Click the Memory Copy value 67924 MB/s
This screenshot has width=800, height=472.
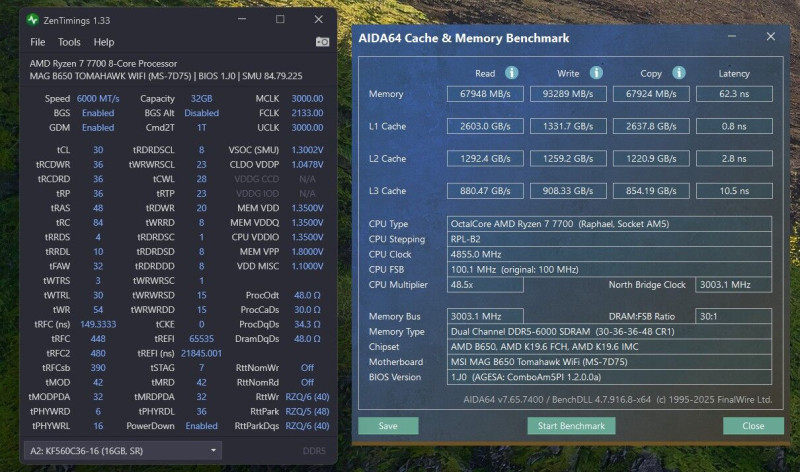point(651,94)
